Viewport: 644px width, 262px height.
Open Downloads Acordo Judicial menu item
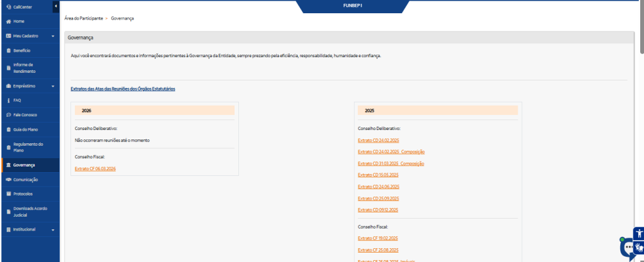pos(30,211)
